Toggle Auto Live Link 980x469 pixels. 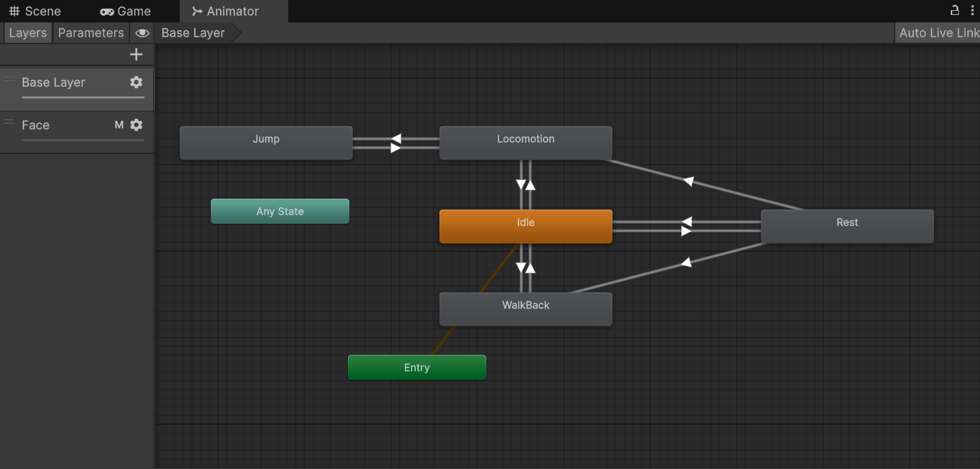939,33
